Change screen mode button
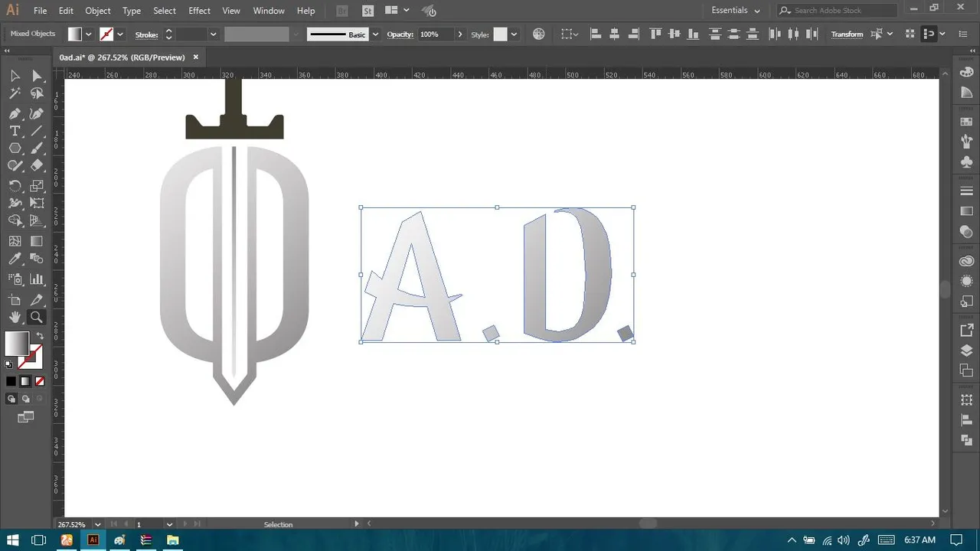The width and height of the screenshot is (980, 551). pyautogui.click(x=26, y=417)
